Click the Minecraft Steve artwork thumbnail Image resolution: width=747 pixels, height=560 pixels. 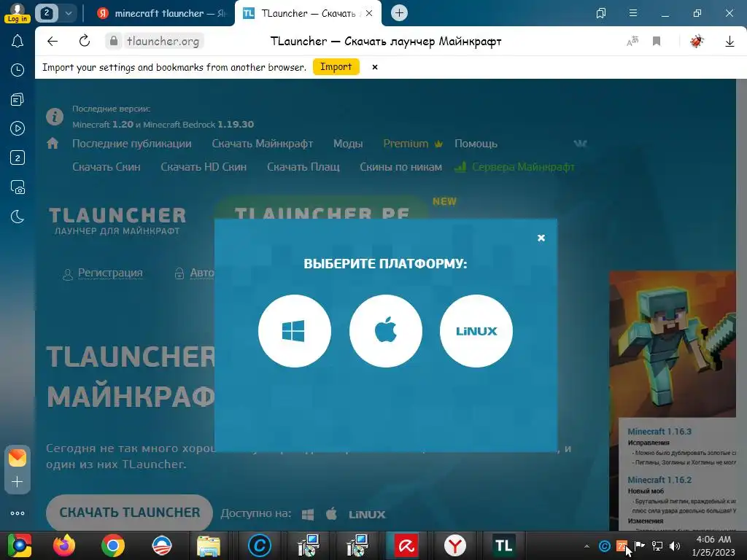click(673, 344)
